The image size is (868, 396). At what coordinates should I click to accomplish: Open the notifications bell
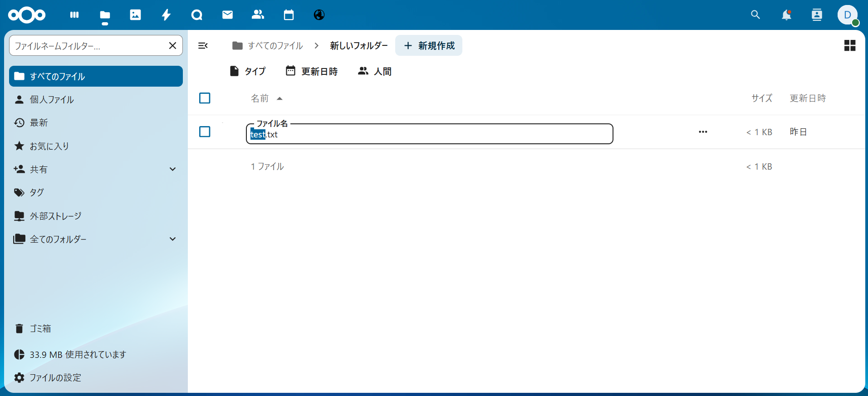(x=786, y=15)
